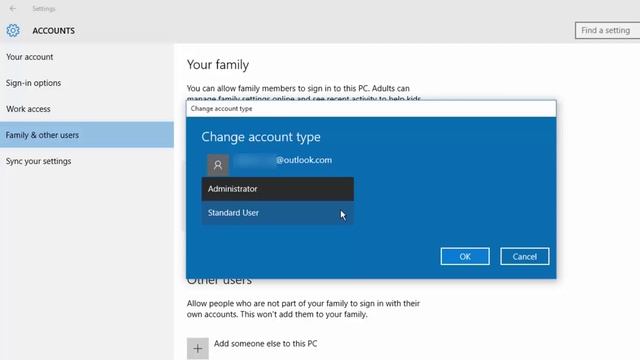Open Sync your settings
The height and width of the screenshot is (360, 640).
coord(87,161)
